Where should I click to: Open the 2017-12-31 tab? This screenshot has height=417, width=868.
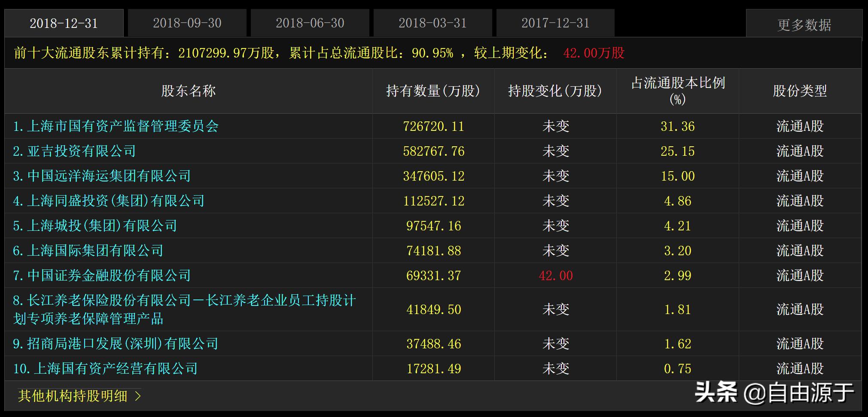556,23
